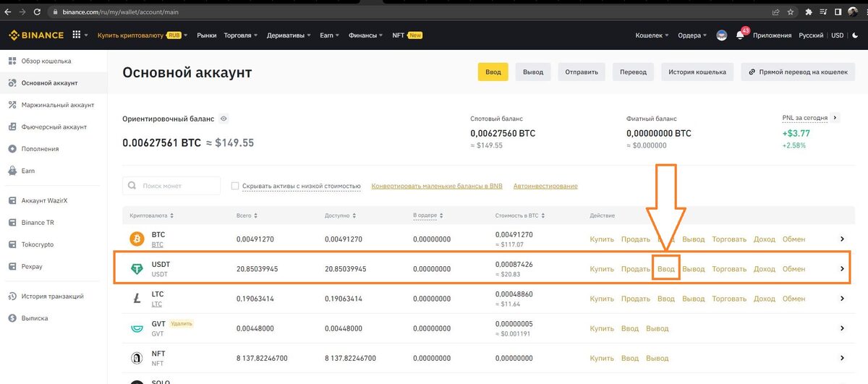Open browser extensions puzzle icon
The image size is (868, 384).
[809, 12]
